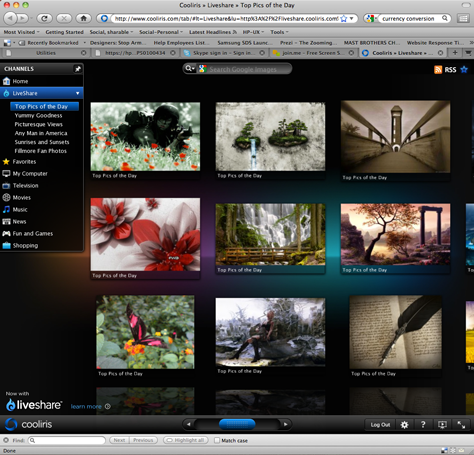The height and width of the screenshot is (455, 474).
Task: Collapse the LiveShare channel dropdown arrow
Action: [78, 93]
